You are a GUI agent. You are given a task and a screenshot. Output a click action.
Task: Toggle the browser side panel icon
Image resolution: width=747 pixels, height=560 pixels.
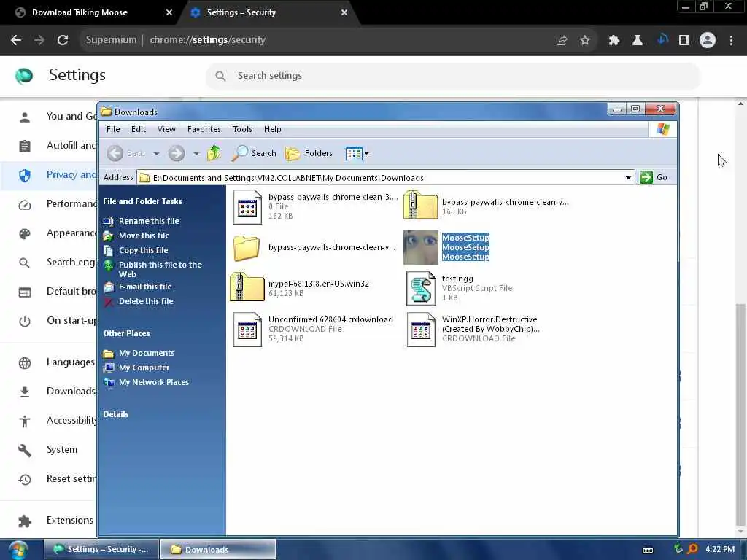coord(684,41)
